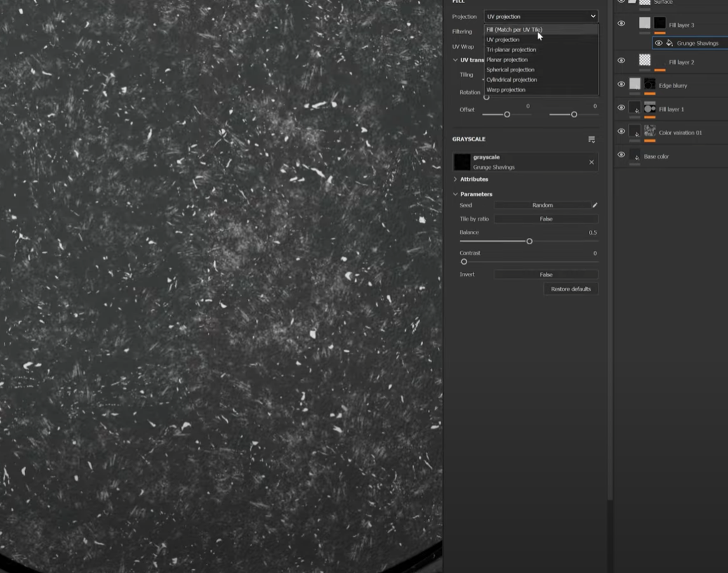This screenshot has height=573, width=728.
Task: Click the Color vairation 01 layer thumbnail
Action: 650,131
